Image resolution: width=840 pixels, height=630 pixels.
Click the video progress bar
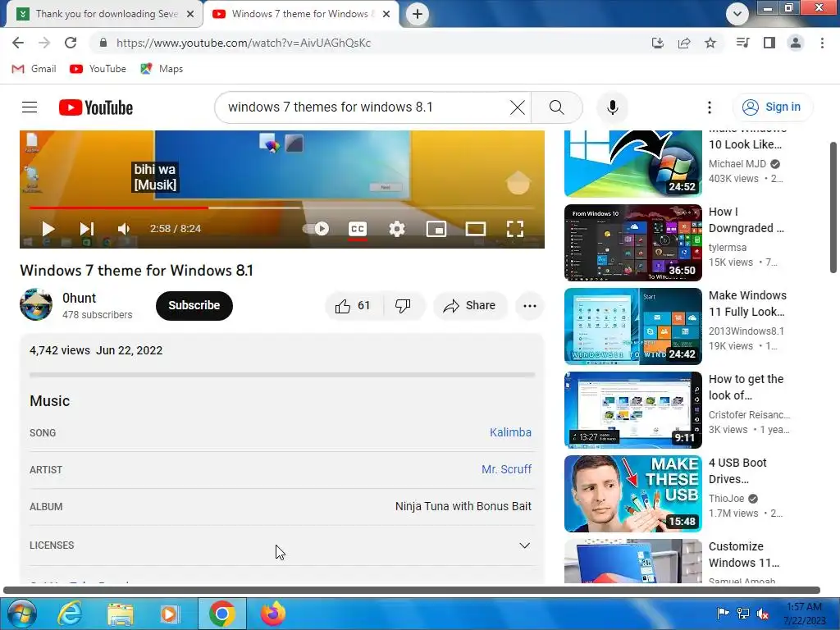click(282, 208)
